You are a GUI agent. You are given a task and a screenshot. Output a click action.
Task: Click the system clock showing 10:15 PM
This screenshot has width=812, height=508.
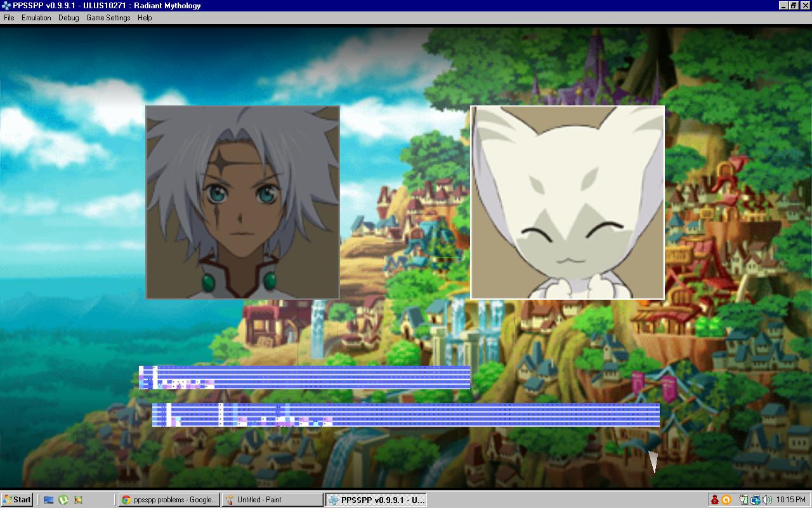(x=790, y=500)
